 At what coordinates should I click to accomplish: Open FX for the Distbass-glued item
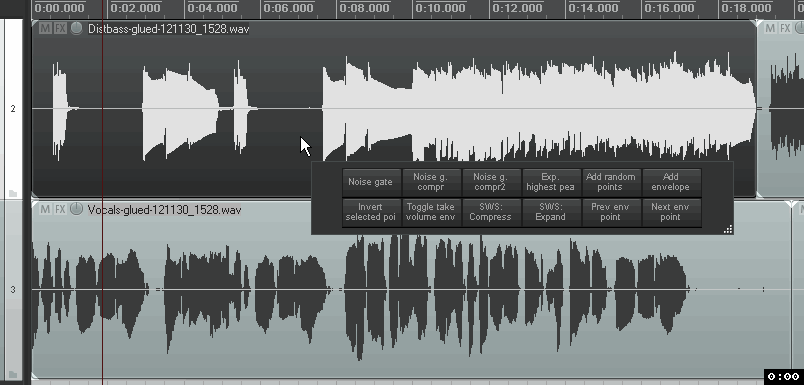tap(61, 29)
